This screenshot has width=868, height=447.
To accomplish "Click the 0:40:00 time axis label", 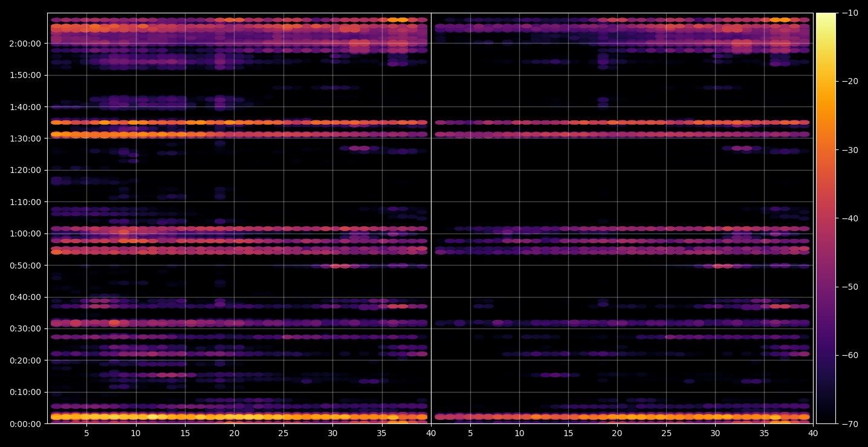I will tap(25, 297).
